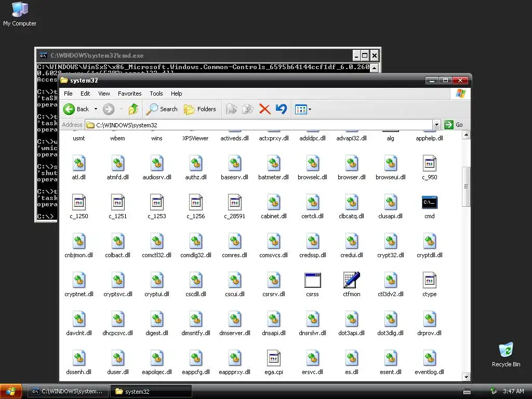Image resolution: width=532 pixels, height=399 pixels.
Task: Select the cscui.dll file icon
Action: pyautogui.click(x=234, y=280)
